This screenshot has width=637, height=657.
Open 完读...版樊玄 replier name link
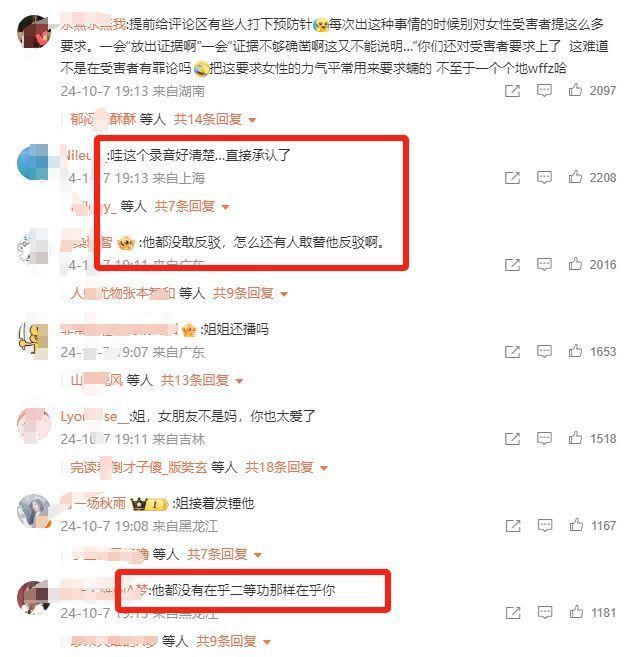[139, 467]
